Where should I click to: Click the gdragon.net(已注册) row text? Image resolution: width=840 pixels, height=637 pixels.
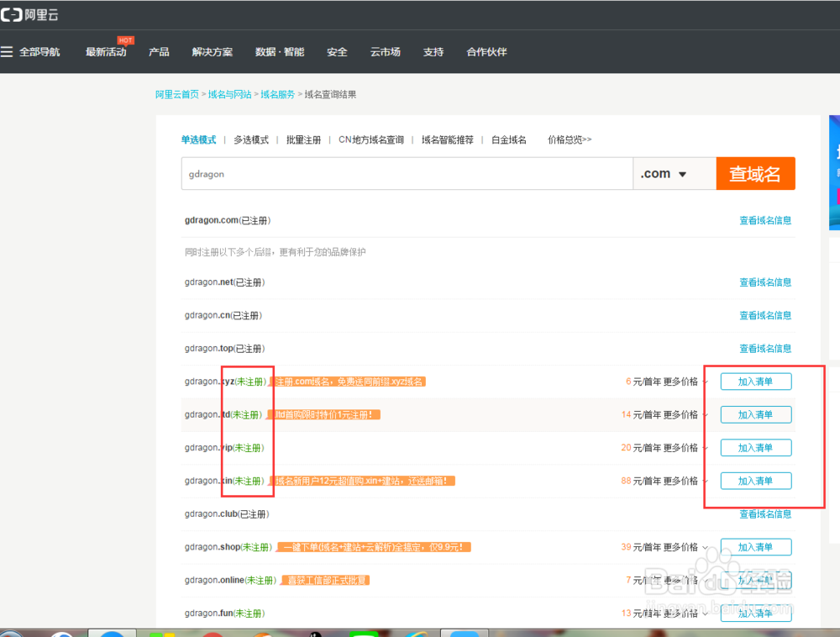click(224, 282)
